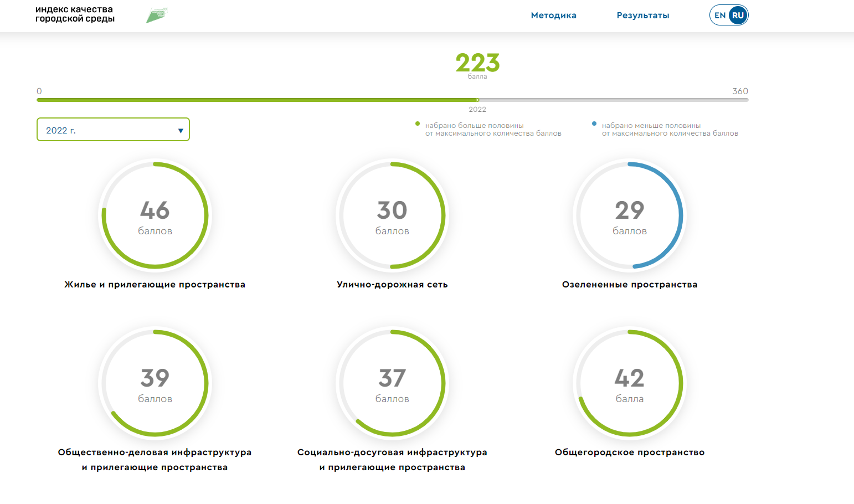The image size is (854, 504).
Task: Open the 46 баллов circle chart
Action: coord(155,215)
